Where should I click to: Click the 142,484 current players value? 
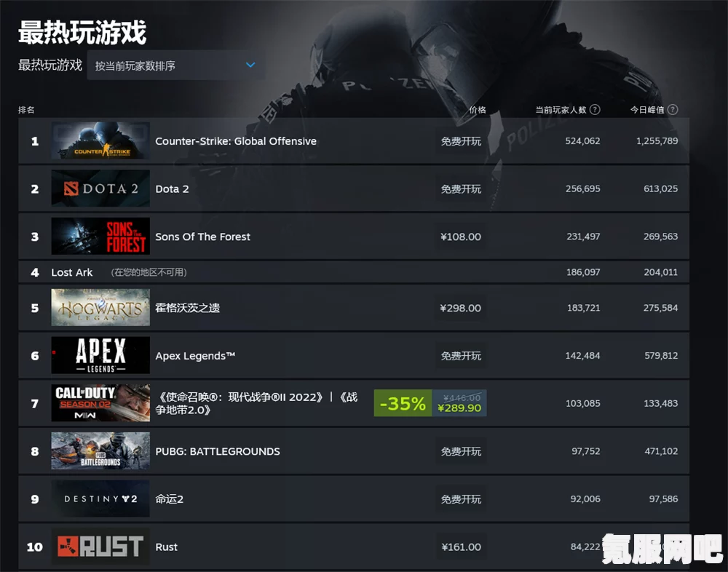pos(582,356)
